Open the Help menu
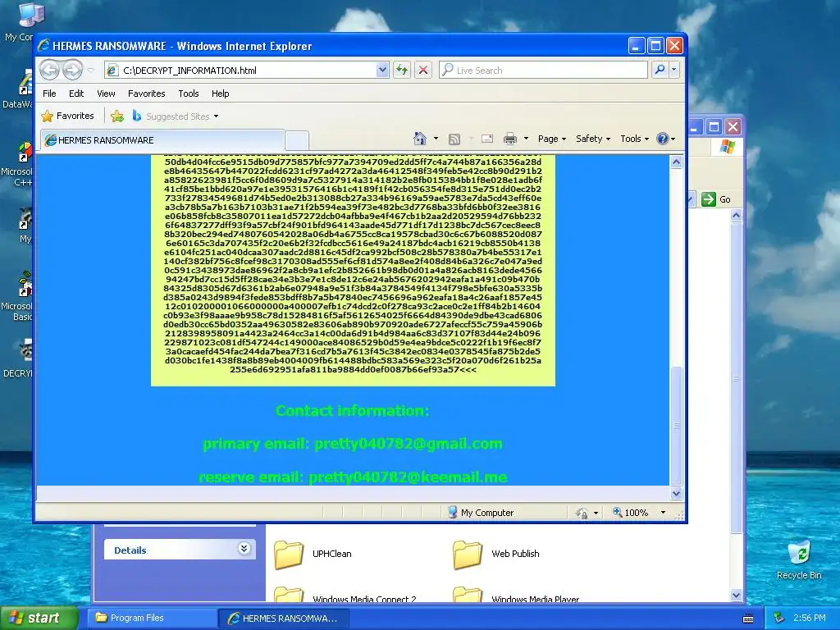840x630 pixels. pos(220,94)
